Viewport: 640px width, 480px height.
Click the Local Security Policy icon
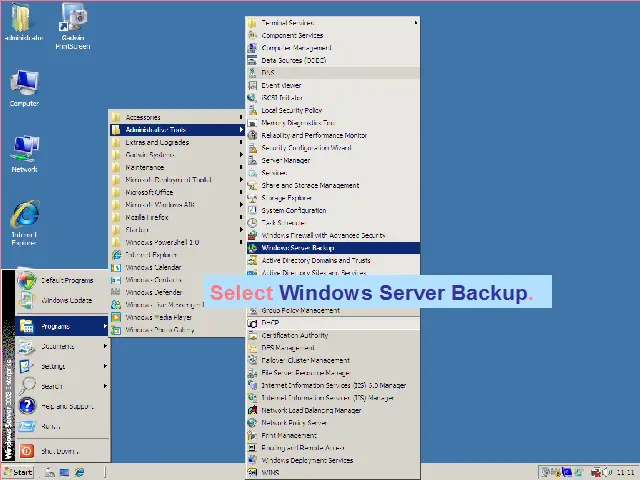tap(253, 110)
